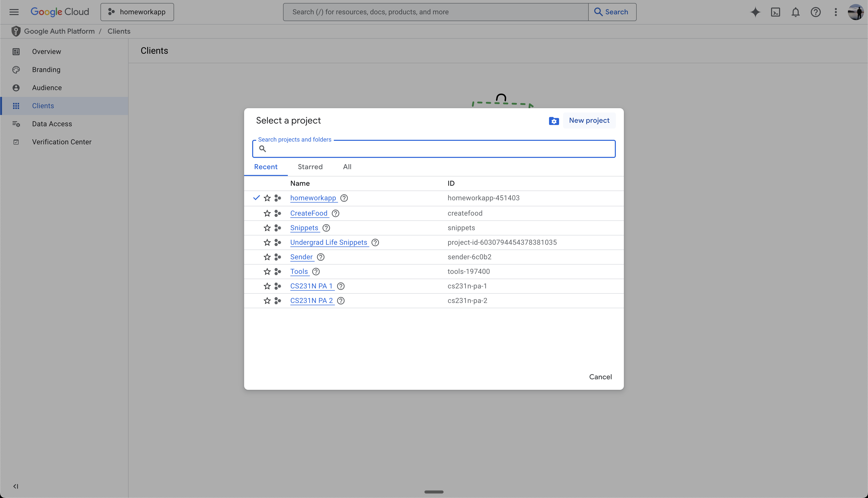Viewport: 868px width, 498px height.
Task: Open Branding in the sidebar
Action: [x=64, y=70]
